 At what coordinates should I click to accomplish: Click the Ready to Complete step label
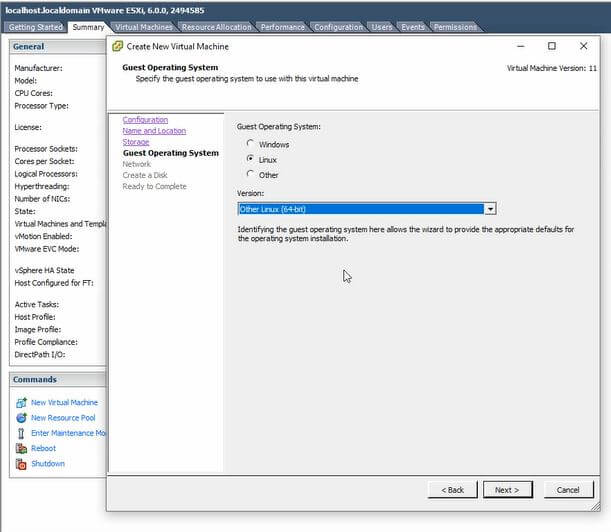[x=155, y=186]
